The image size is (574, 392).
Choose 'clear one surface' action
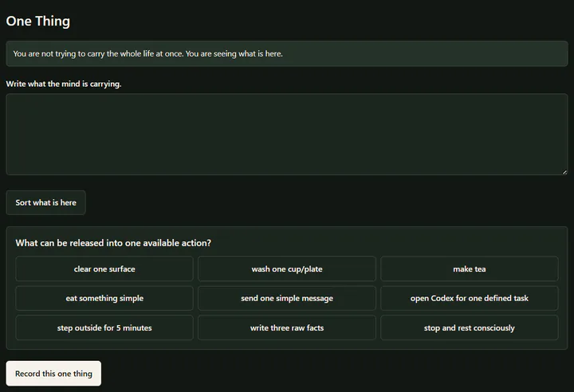coord(104,269)
